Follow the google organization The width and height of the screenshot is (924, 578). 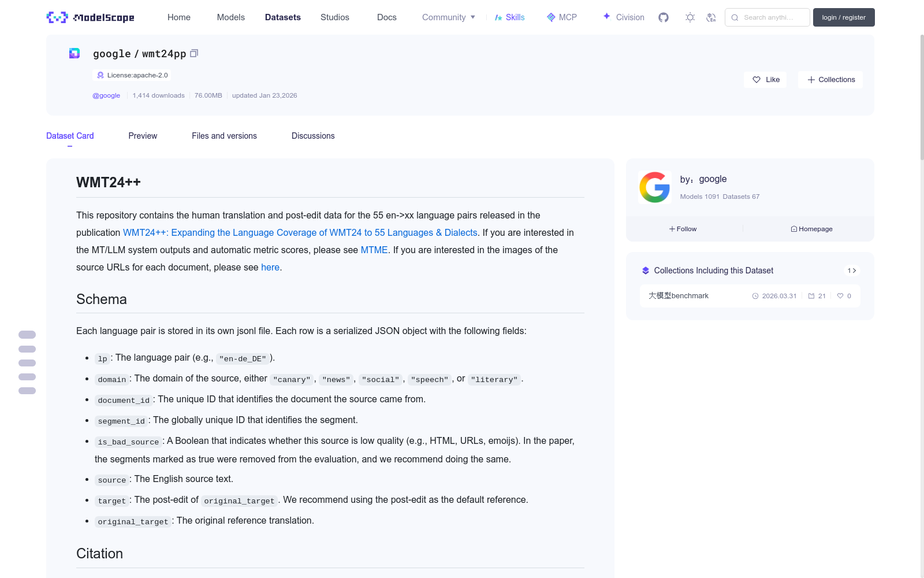click(683, 229)
